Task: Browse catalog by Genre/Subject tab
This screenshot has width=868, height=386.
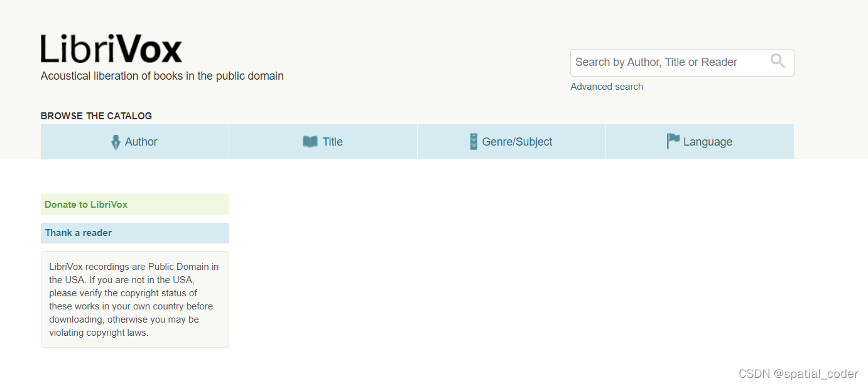Action: point(511,142)
